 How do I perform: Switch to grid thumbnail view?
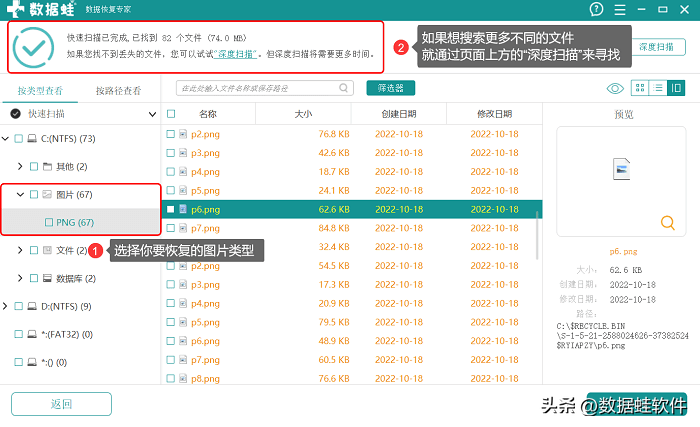click(640, 88)
